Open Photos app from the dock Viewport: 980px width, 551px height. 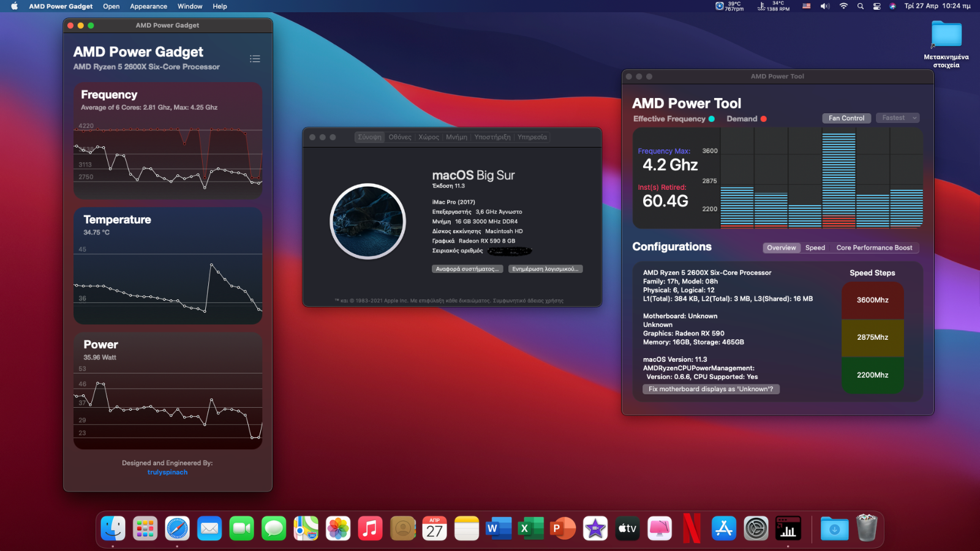point(338,528)
